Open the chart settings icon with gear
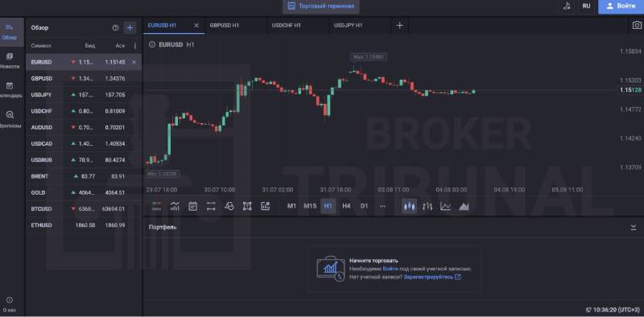644x317 pixels. coord(266,206)
